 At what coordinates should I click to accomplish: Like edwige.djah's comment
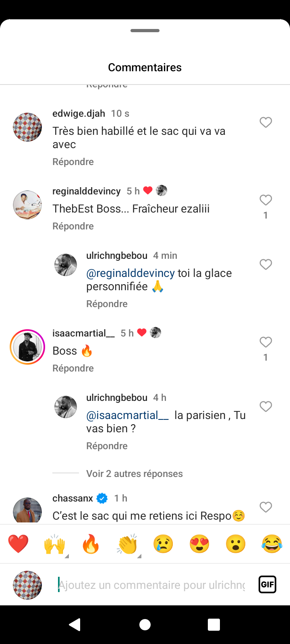[266, 122]
